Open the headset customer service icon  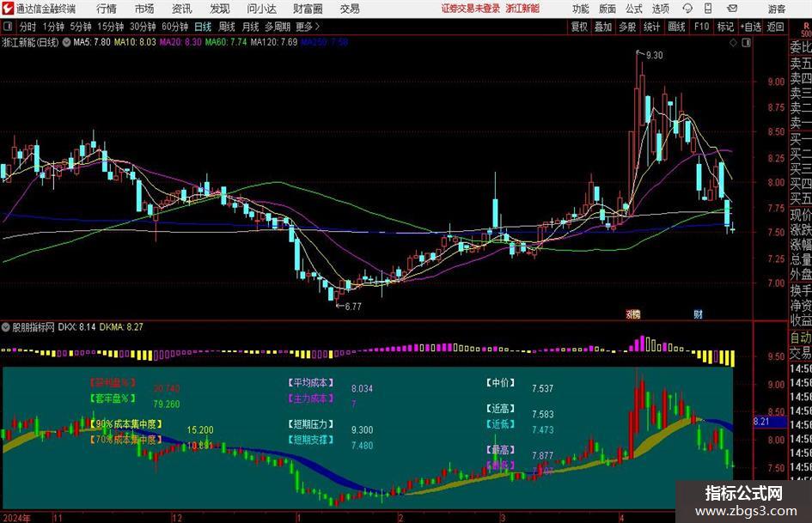687,9
